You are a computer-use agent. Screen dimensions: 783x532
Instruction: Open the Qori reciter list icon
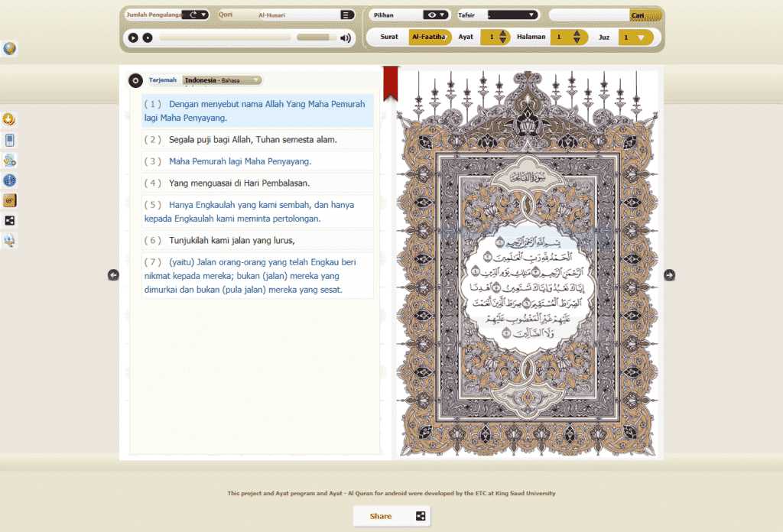tap(346, 15)
